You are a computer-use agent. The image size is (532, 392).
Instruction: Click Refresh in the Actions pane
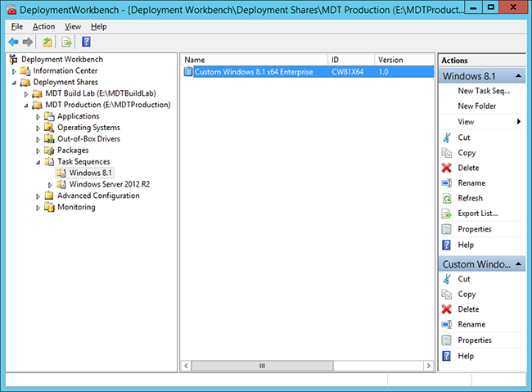pos(470,198)
